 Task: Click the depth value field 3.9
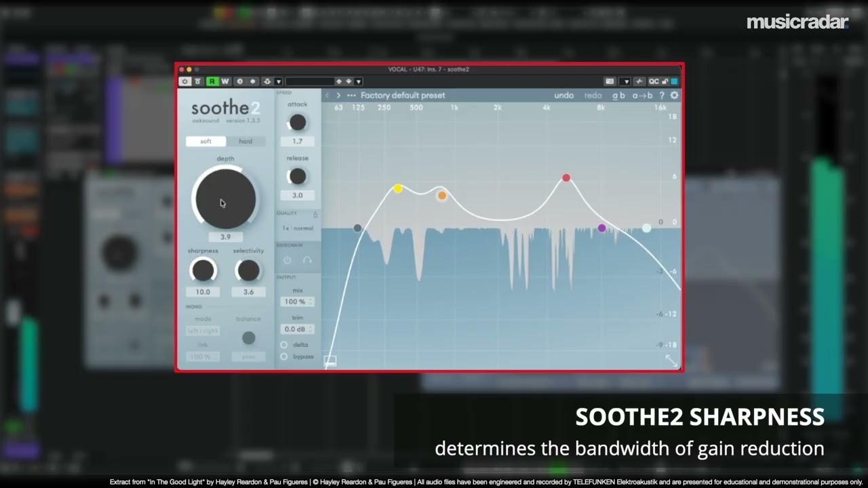pos(225,237)
